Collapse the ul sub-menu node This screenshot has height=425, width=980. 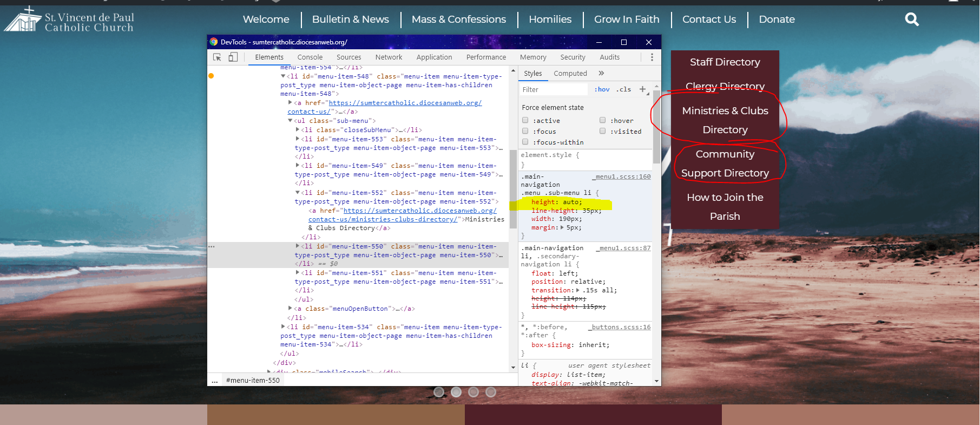click(290, 121)
